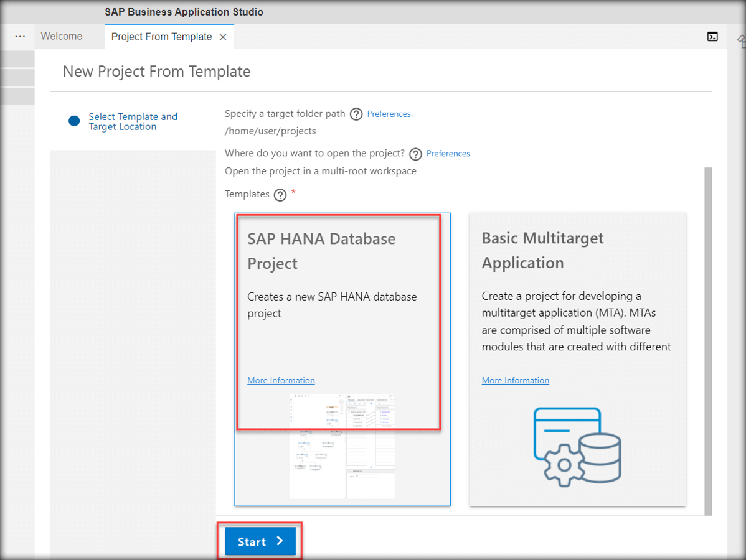The image size is (746, 560).
Task: Open Preferences for project opening option
Action: pos(448,154)
